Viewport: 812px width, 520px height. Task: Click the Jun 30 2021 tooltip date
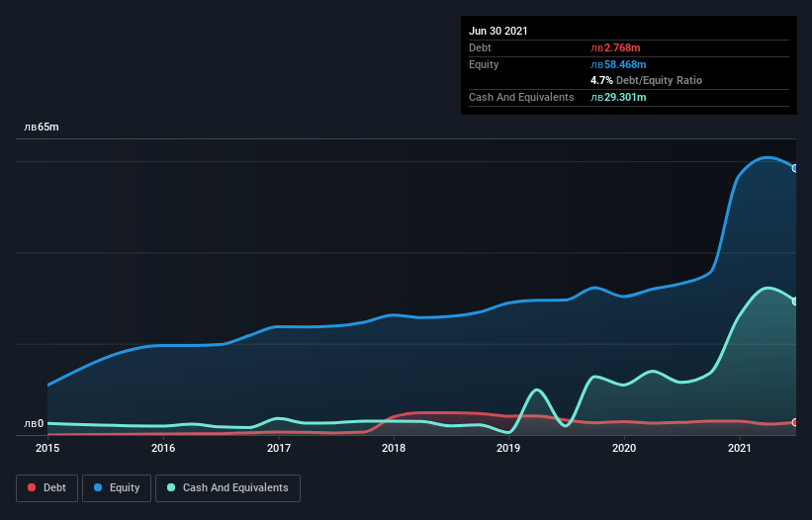(498, 31)
